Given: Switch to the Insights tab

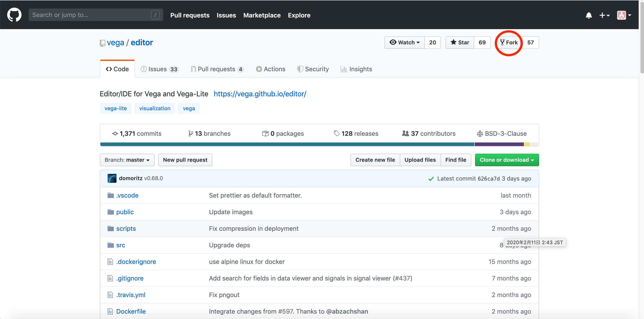Looking at the screenshot, I should pos(356,69).
